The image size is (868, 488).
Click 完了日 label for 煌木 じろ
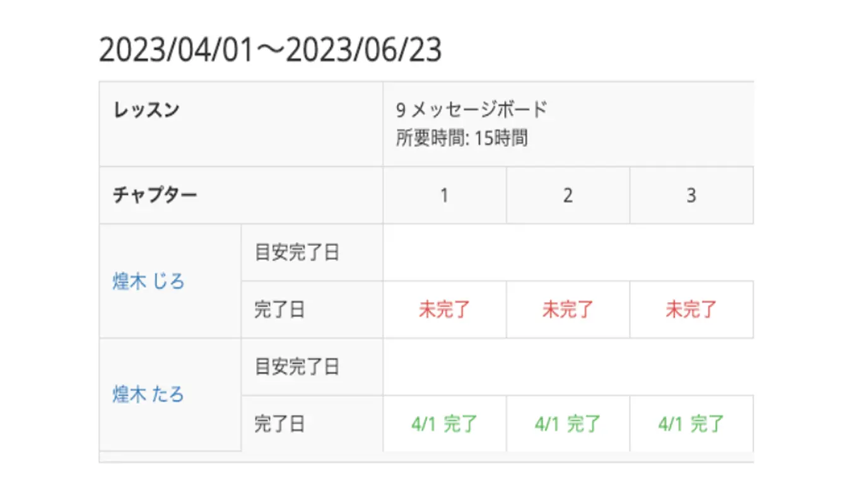click(279, 310)
